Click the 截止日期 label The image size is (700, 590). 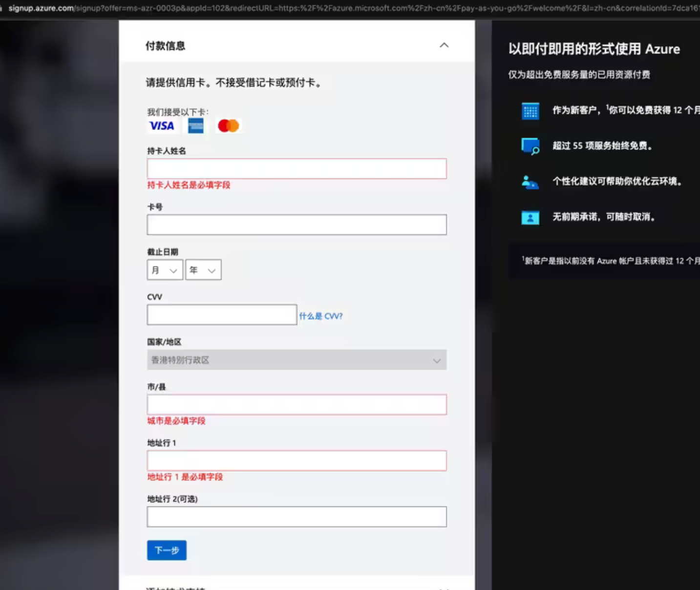click(163, 252)
